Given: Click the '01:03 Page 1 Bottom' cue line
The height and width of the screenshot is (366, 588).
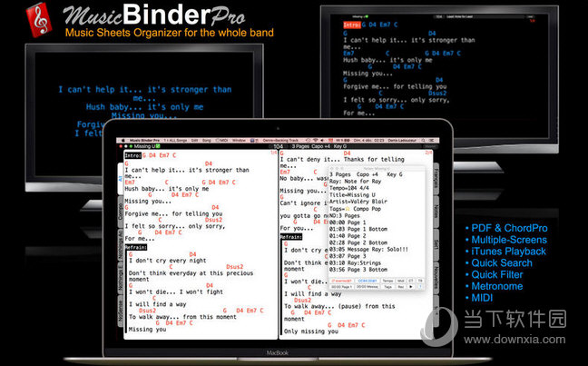Looking at the screenshot, I should pyautogui.click(x=358, y=229).
